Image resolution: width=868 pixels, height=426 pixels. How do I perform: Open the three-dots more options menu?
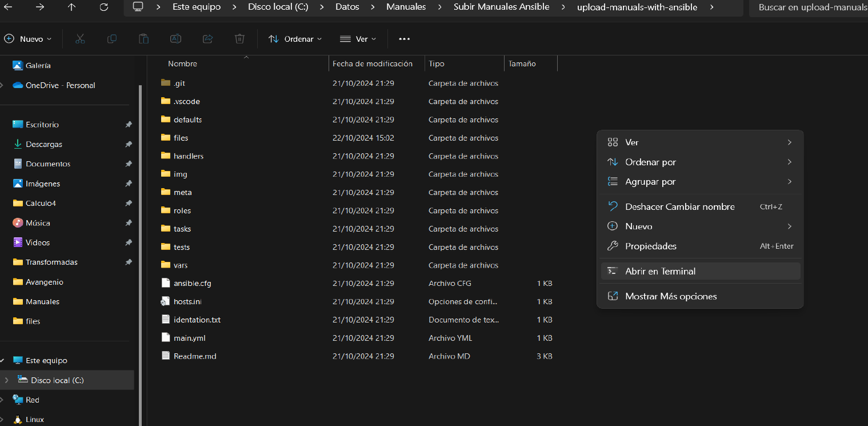click(404, 39)
